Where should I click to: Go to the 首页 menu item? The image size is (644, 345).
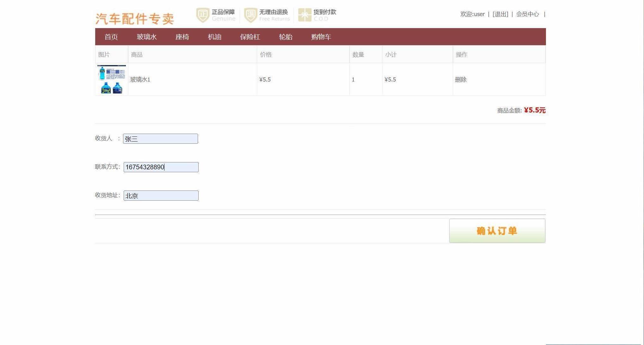(x=111, y=37)
